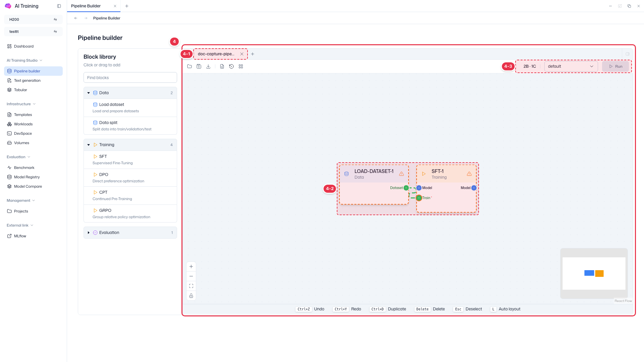This screenshot has width=644, height=362.
Task: Expand the Evaluation block category
Action: coord(130,233)
